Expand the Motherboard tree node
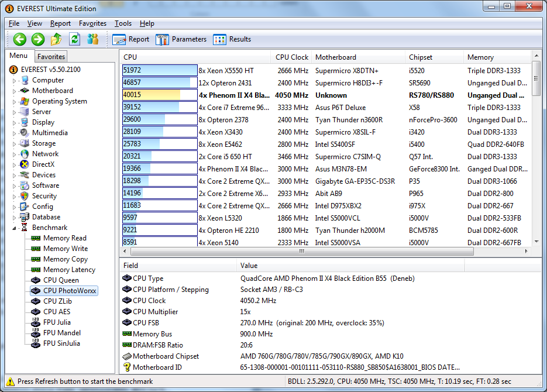This screenshot has height=392, width=547. [15, 91]
